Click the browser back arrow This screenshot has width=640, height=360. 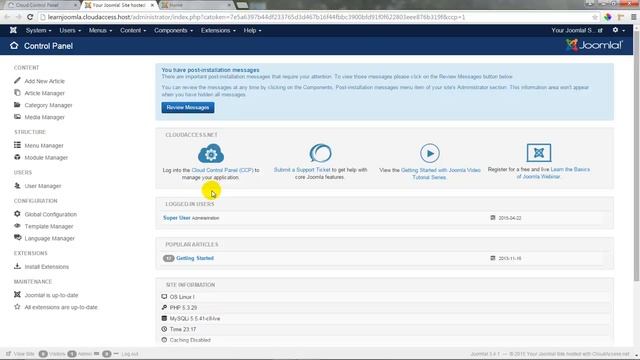(7, 17)
